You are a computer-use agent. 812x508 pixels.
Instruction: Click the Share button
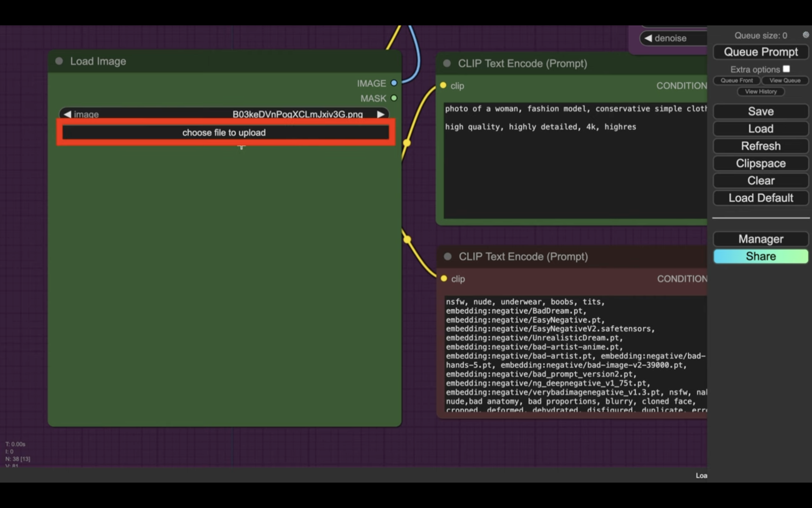click(x=761, y=256)
